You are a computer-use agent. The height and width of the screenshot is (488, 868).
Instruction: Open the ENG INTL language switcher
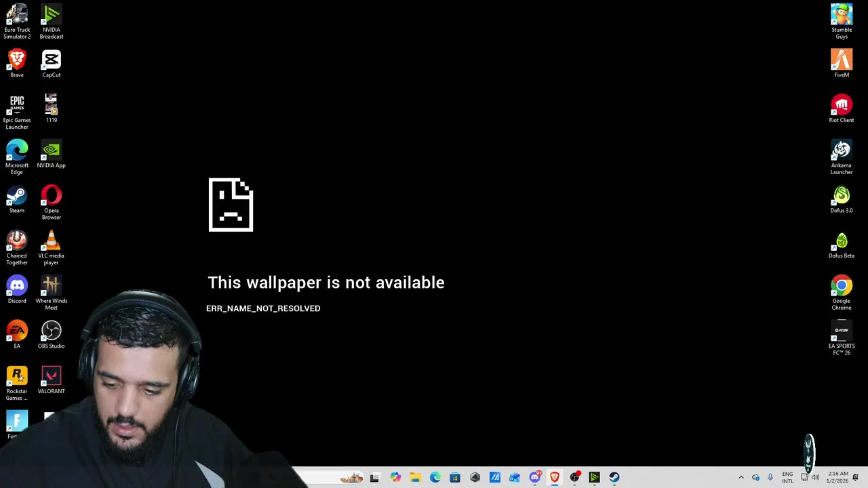(787, 477)
